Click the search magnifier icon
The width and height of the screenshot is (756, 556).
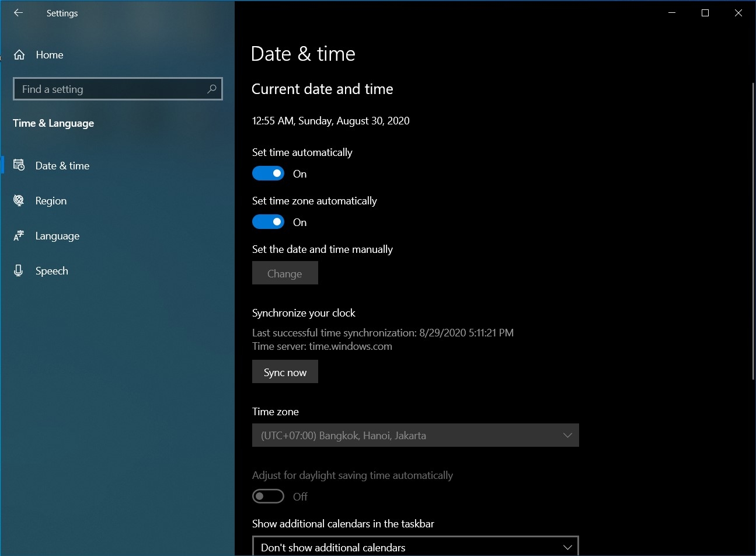(212, 89)
